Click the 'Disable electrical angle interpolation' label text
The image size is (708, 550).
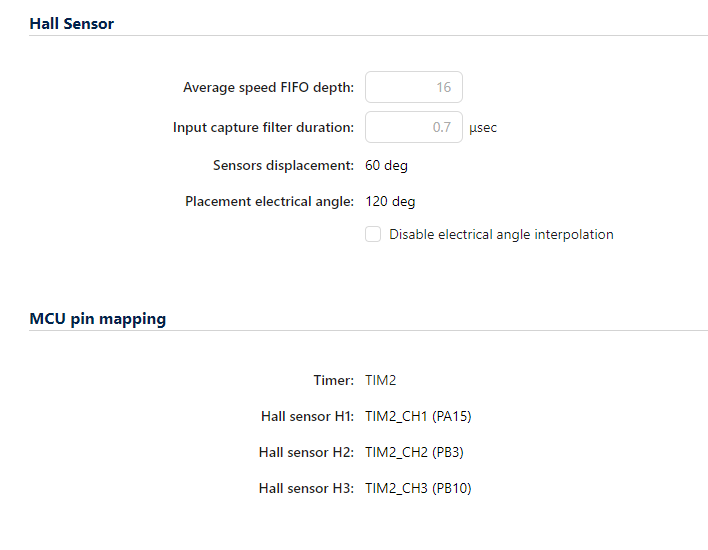501,234
